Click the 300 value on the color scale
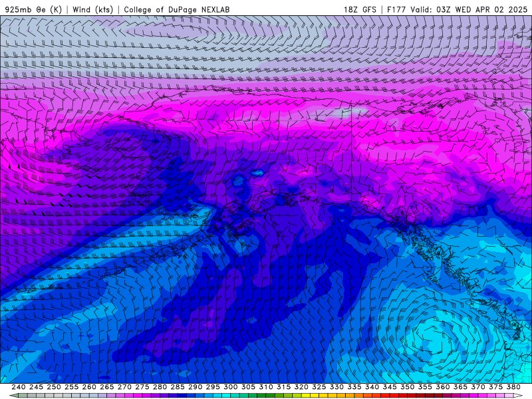 (230, 387)
